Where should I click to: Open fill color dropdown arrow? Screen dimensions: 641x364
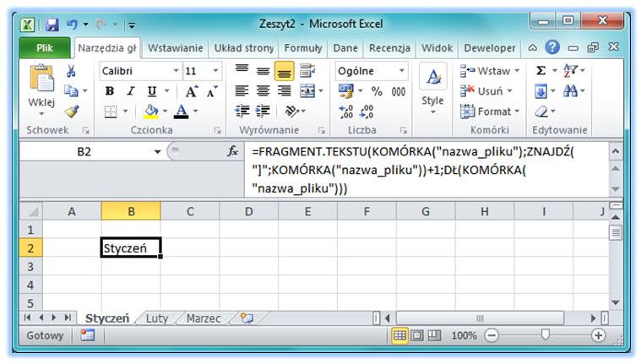166,111
